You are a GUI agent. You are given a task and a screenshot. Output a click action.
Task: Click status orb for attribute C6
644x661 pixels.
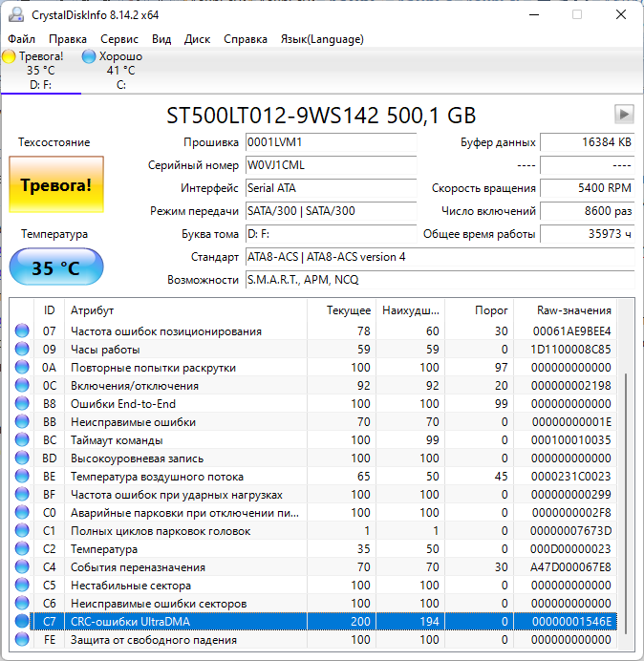click(x=22, y=603)
